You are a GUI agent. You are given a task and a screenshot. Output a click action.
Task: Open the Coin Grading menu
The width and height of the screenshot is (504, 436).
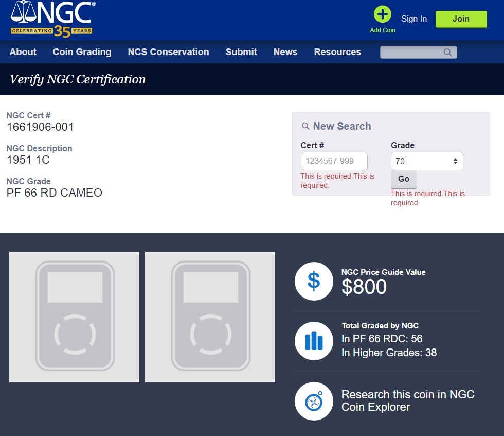click(82, 52)
